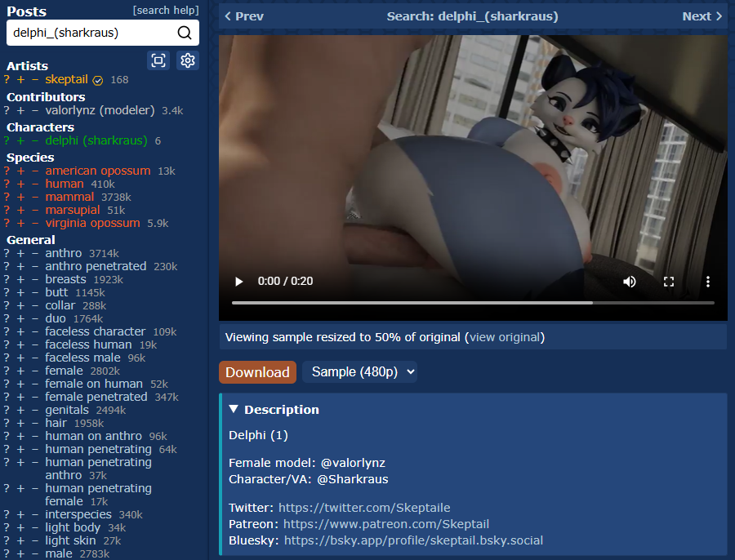Viewport: 735px width, 560px height.
Task: Play the video
Action: [238, 282]
